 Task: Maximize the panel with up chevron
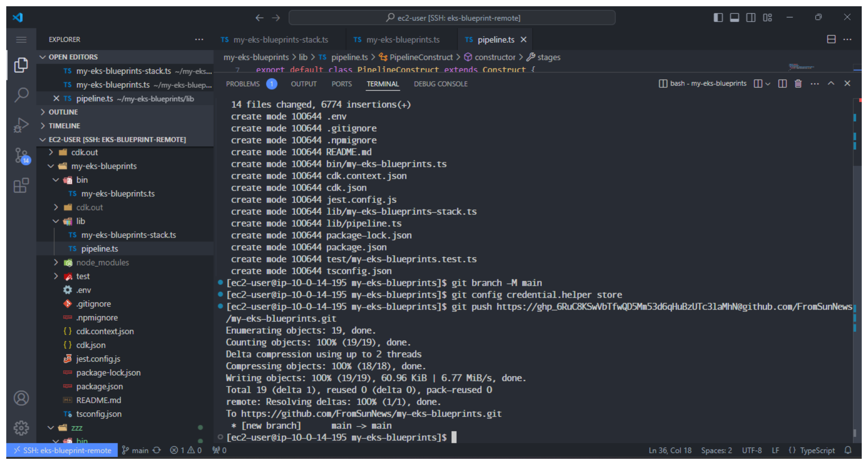tap(831, 83)
